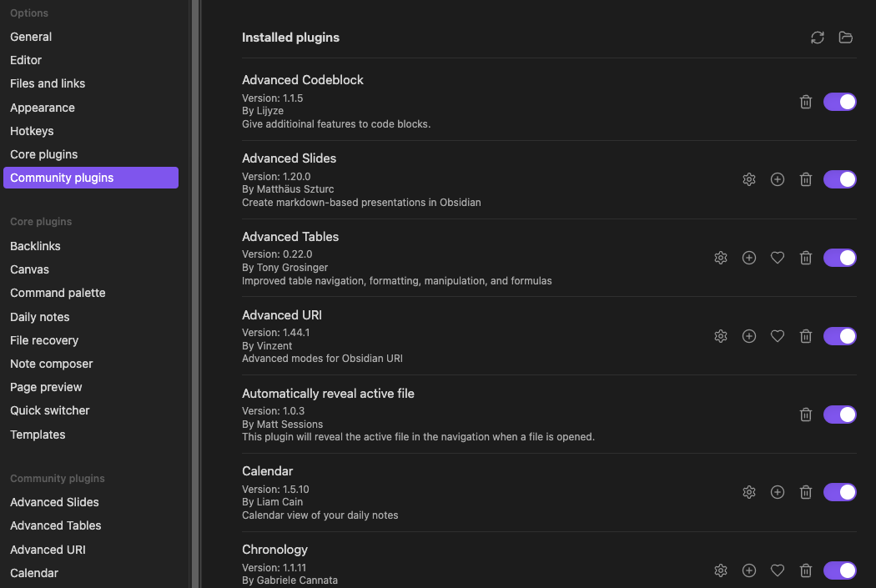
Task: Open Advanced Slides options gear
Action: (x=749, y=179)
